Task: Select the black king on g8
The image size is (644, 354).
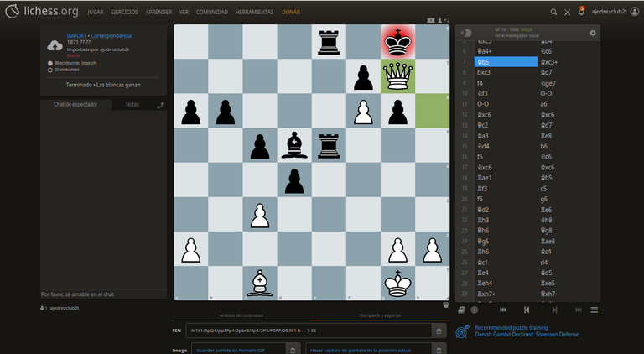Action: [397, 42]
